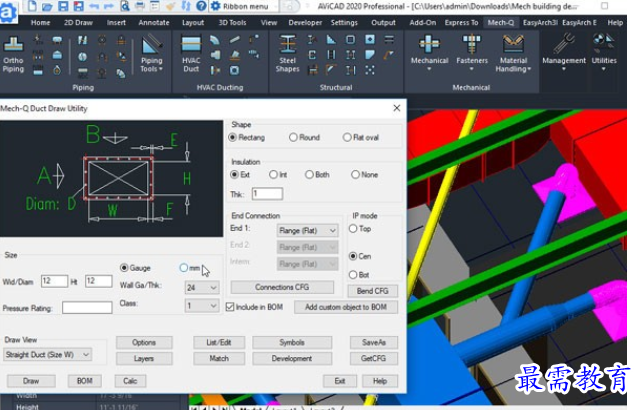Open Print Preview magnifier icon
The image size is (639, 410).
click(125, 6)
